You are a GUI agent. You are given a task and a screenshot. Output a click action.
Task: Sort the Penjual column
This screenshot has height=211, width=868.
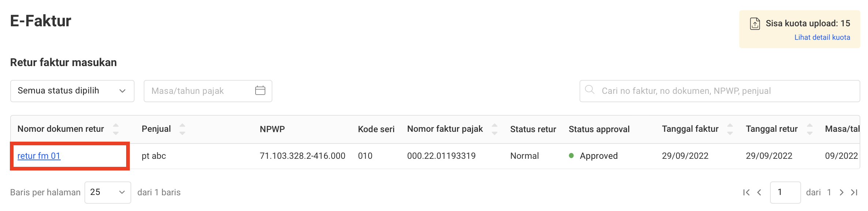tap(182, 129)
